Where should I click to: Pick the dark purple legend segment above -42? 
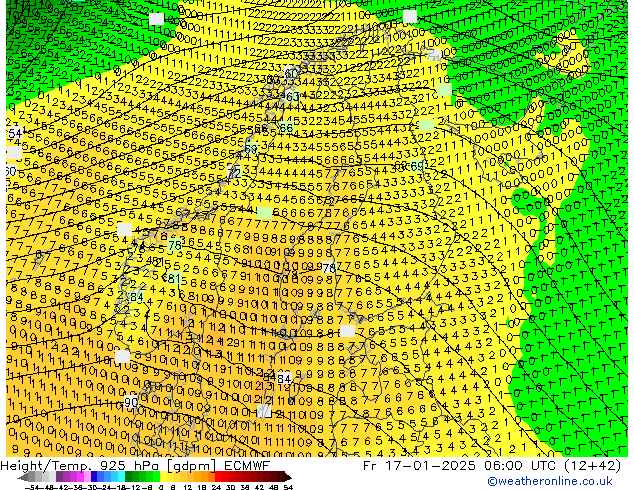pyautogui.click(x=59, y=476)
